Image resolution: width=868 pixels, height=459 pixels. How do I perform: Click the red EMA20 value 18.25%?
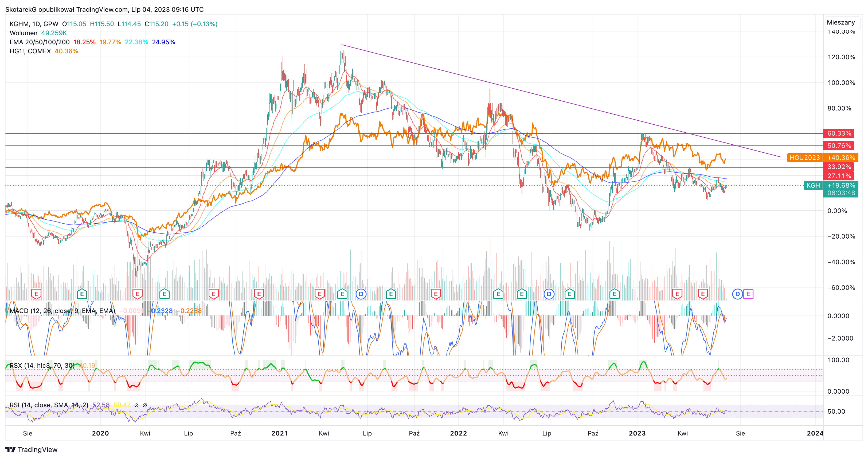click(x=85, y=42)
